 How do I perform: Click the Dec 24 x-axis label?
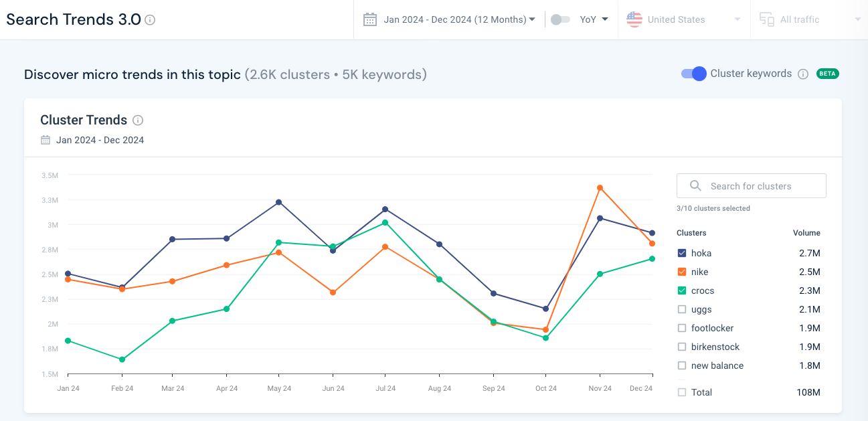(x=641, y=388)
